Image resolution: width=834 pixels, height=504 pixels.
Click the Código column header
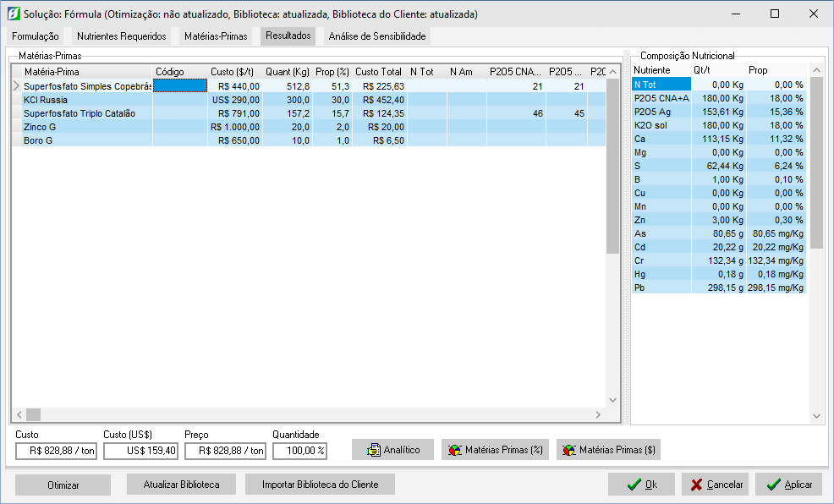click(x=180, y=72)
